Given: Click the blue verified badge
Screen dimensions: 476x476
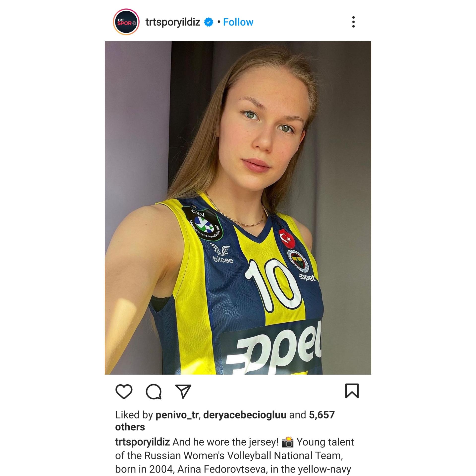Looking at the screenshot, I should 208,22.
